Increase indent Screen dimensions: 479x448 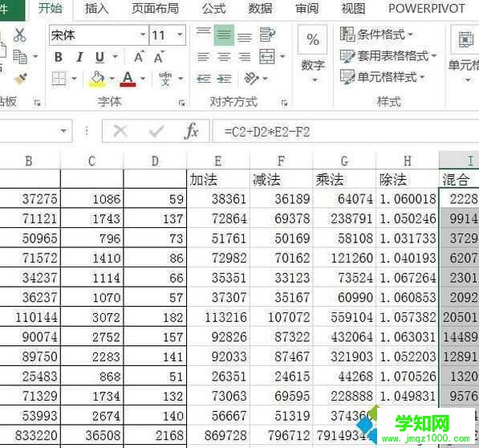coord(224,79)
